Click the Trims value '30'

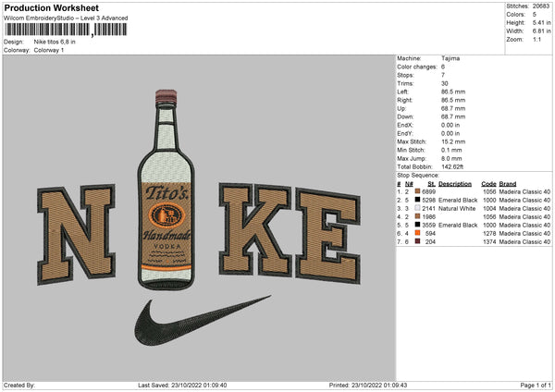(445, 83)
